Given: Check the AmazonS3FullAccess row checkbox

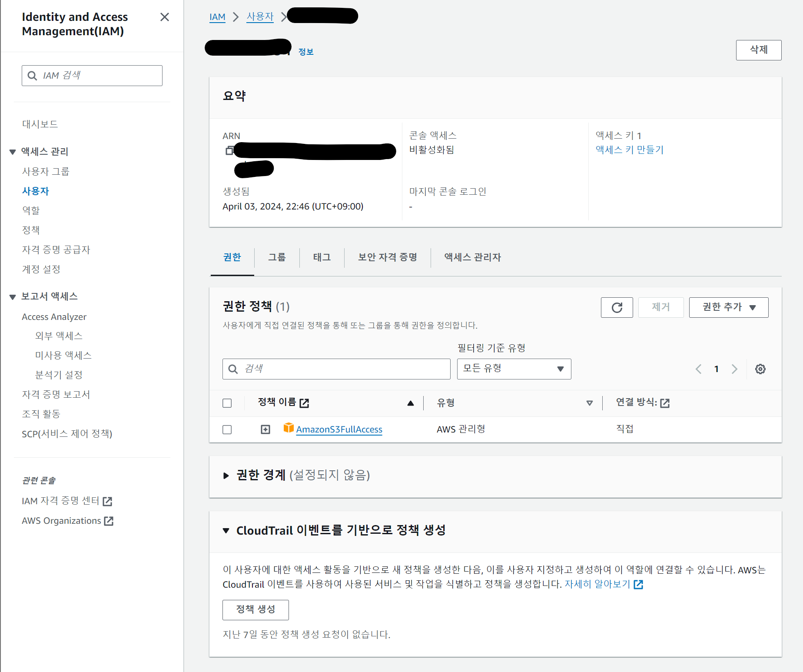Looking at the screenshot, I should pyautogui.click(x=227, y=429).
